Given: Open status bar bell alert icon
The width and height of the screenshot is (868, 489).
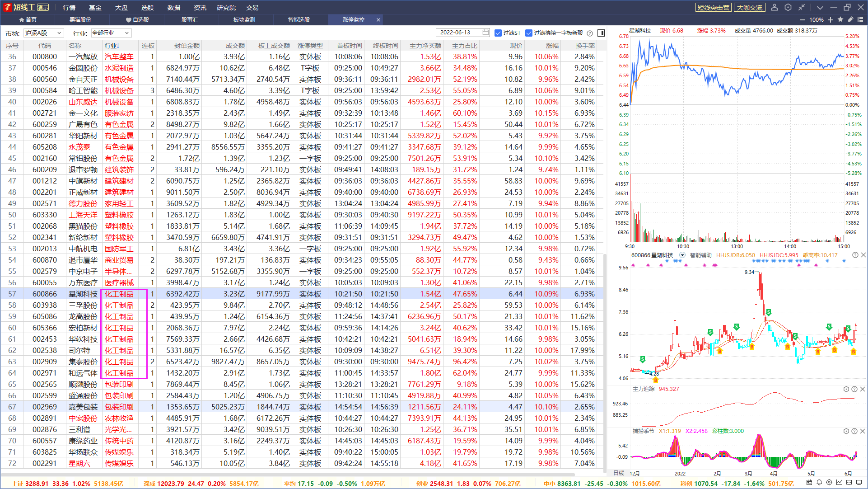Looking at the screenshot, I should coord(819,483).
